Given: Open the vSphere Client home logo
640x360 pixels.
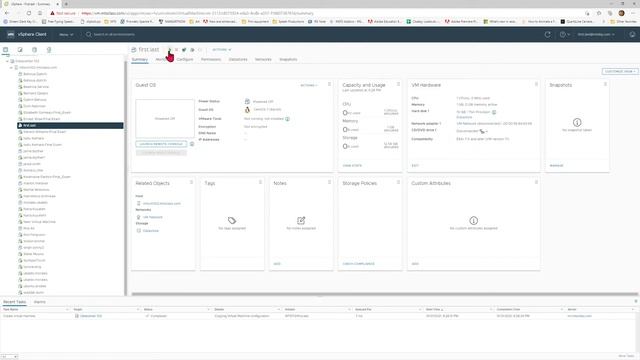Looking at the screenshot, I should click(x=11, y=34).
